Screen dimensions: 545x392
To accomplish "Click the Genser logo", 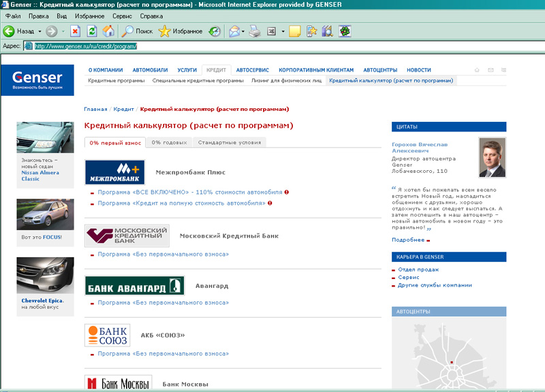I will click(37, 80).
